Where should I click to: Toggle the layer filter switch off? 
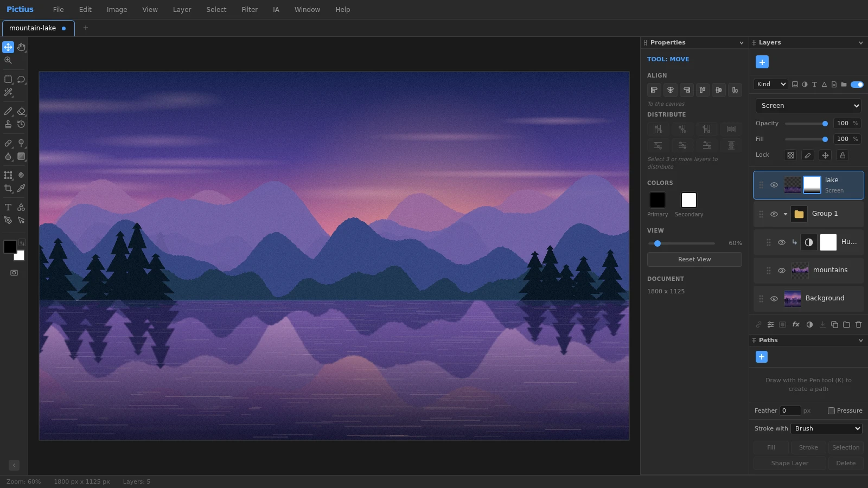857,84
